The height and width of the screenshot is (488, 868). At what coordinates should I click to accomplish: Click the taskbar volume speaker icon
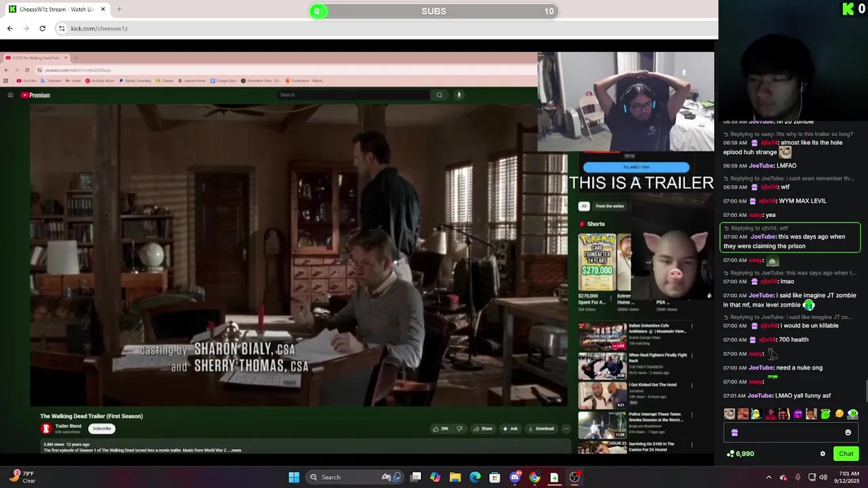pyautogui.click(x=823, y=477)
